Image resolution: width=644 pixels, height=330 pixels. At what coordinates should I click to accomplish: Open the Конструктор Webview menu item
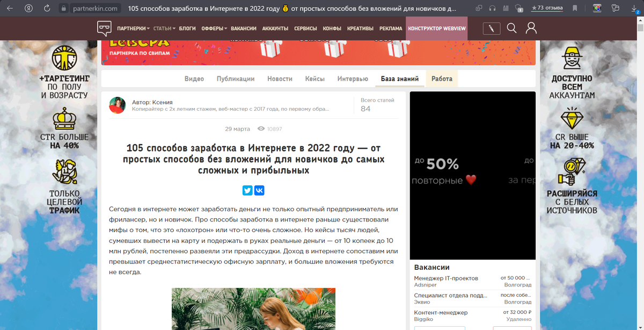(x=437, y=28)
